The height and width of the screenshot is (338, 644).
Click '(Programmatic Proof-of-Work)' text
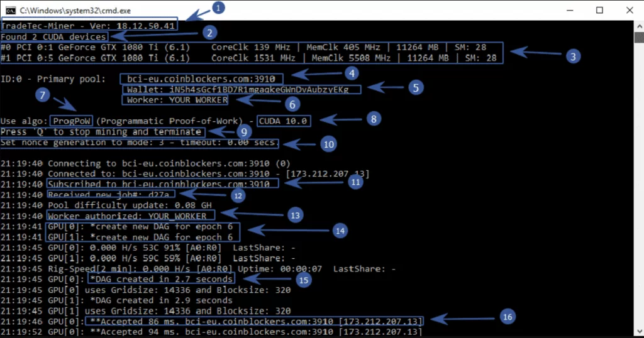(x=169, y=121)
